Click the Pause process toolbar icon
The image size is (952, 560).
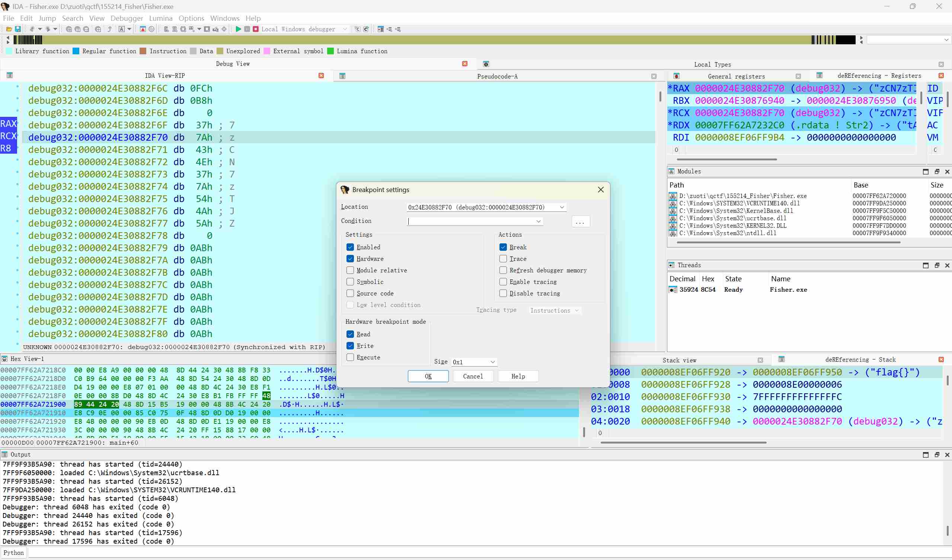(x=247, y=29)
